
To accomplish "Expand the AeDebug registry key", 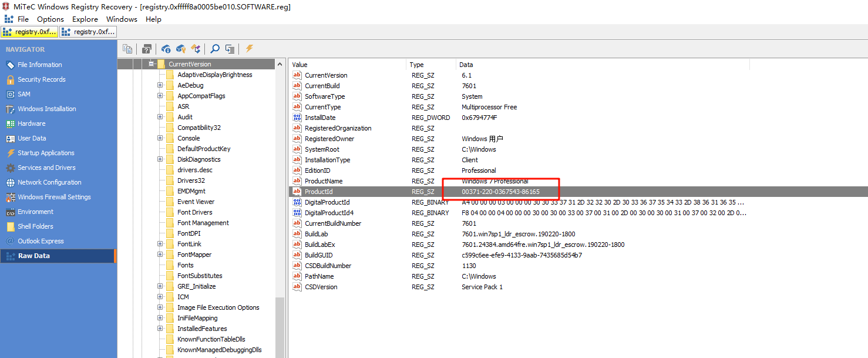I will pos(160,85).
